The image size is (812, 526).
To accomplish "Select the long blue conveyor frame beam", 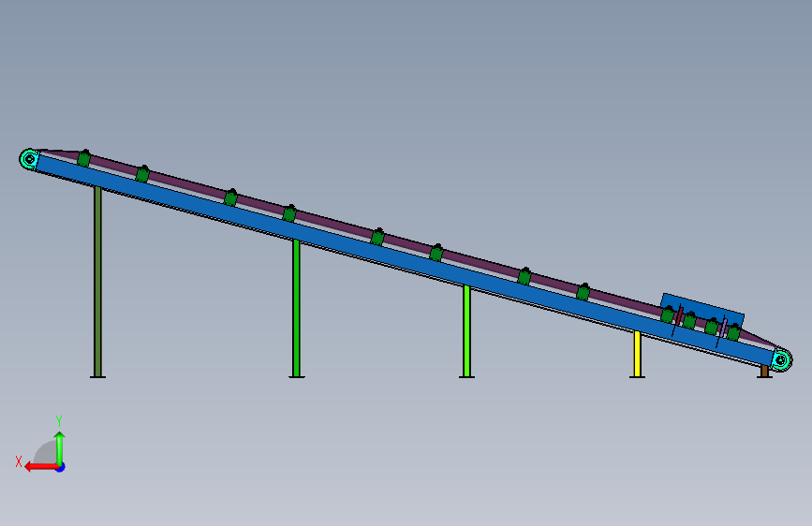I will [404, 260].
